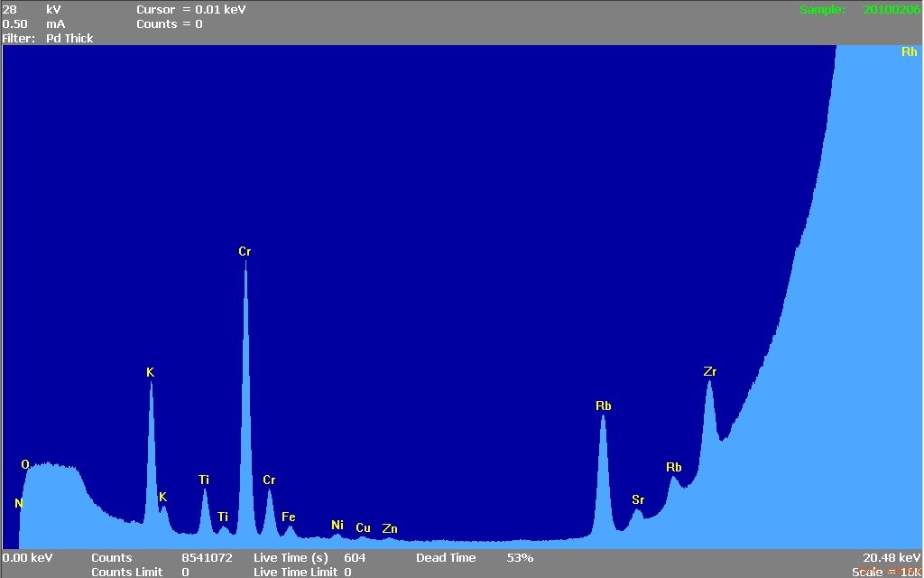924x578 pixels.
Task: Click the Live Time value 604
Action: [x=354, y=558]
